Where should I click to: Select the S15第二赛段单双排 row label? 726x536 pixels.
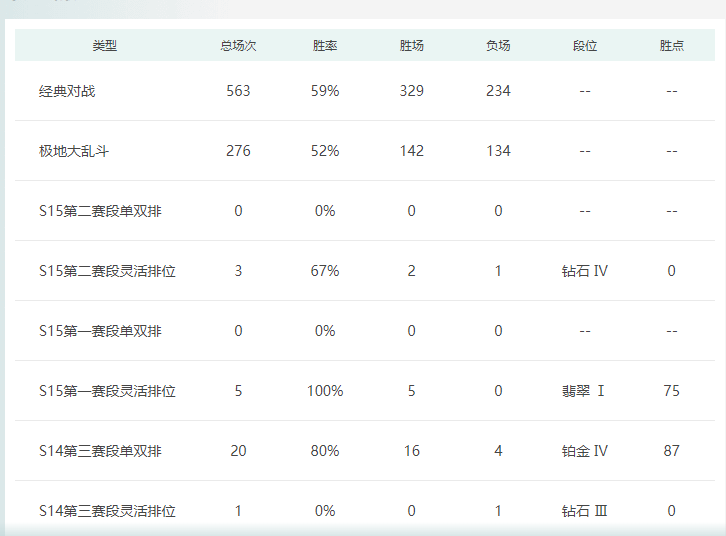point(100,211)
